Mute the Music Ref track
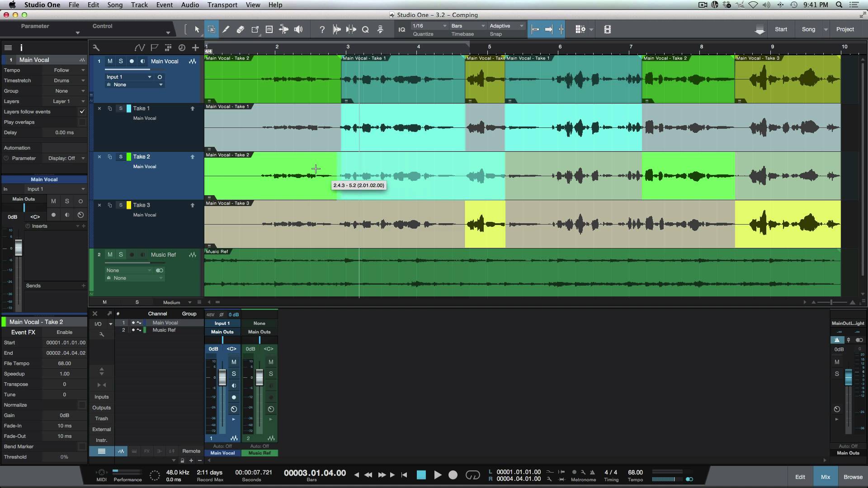The image size is (868, 488). [x=110, y=254]
